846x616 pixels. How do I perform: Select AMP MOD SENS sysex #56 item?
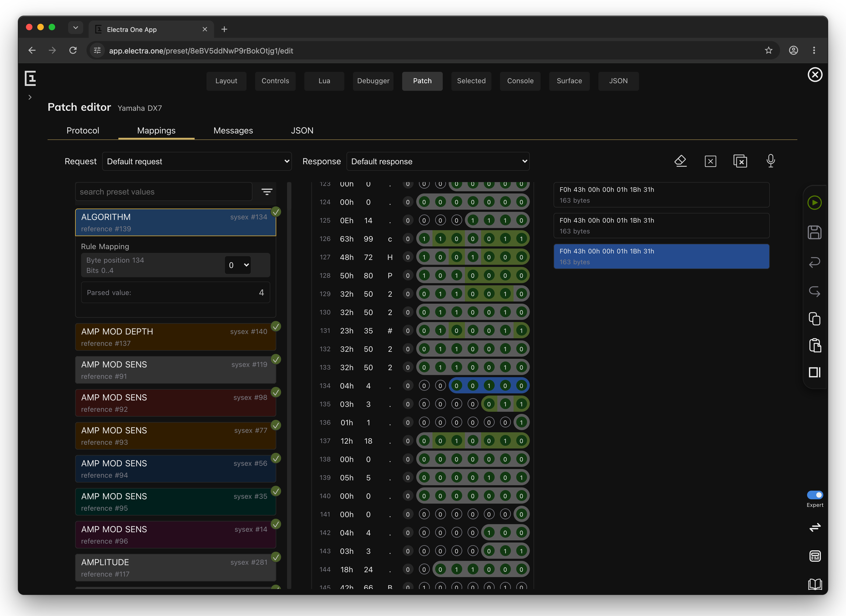pos(175,469)
